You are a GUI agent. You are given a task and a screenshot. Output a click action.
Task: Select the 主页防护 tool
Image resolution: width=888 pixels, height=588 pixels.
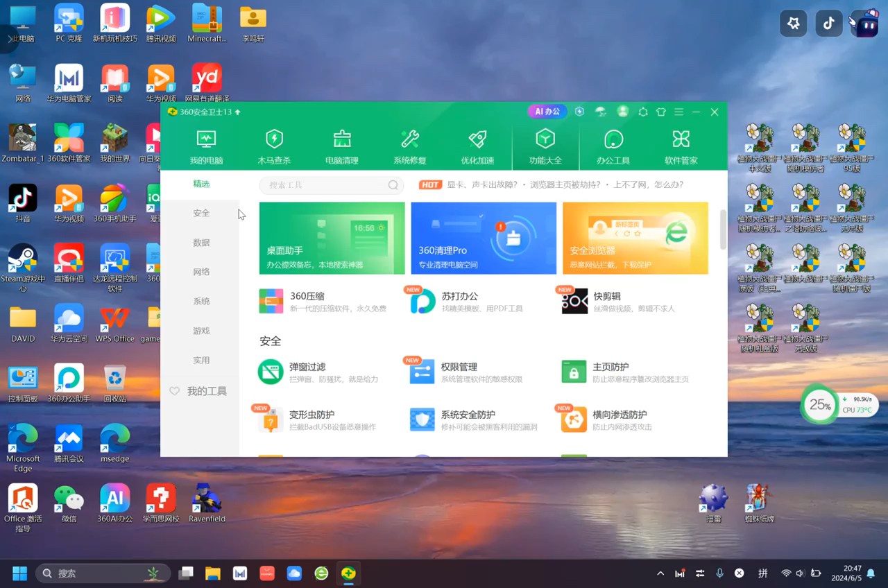point(625,372)
